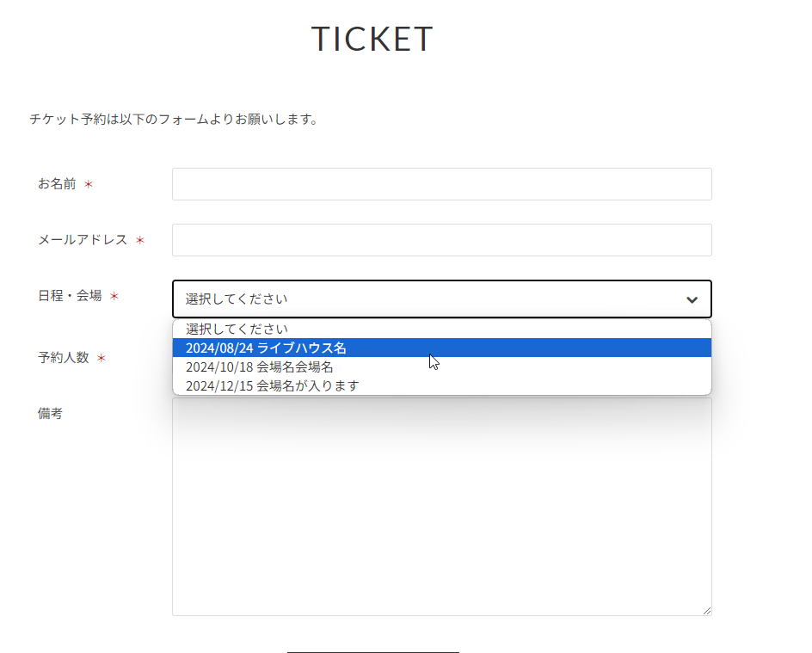Image resolution: width=812 pixels, height=653 pixels.
Task: Click the dropdown arrow on the venue selector
Action: coord(691,299)
